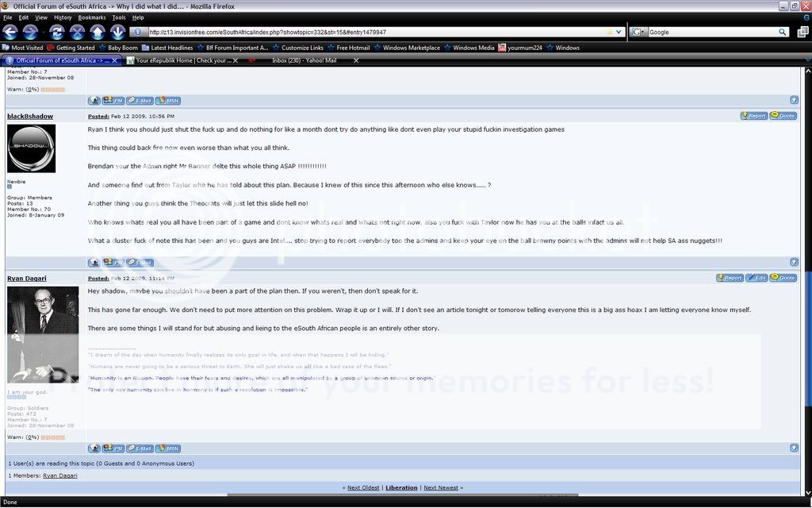
Task: Expand the search engine selector dropdown
Action: (x=643, y=33)
